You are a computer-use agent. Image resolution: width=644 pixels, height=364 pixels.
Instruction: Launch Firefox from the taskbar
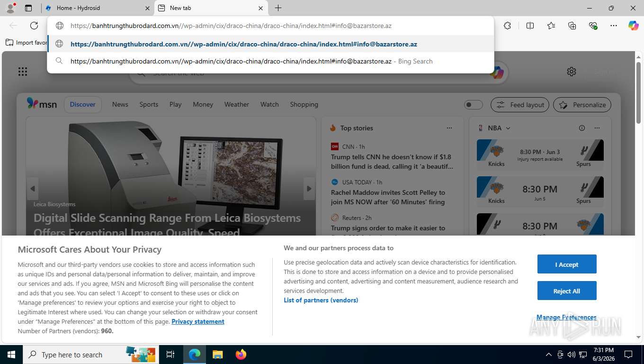click(241, 355)
